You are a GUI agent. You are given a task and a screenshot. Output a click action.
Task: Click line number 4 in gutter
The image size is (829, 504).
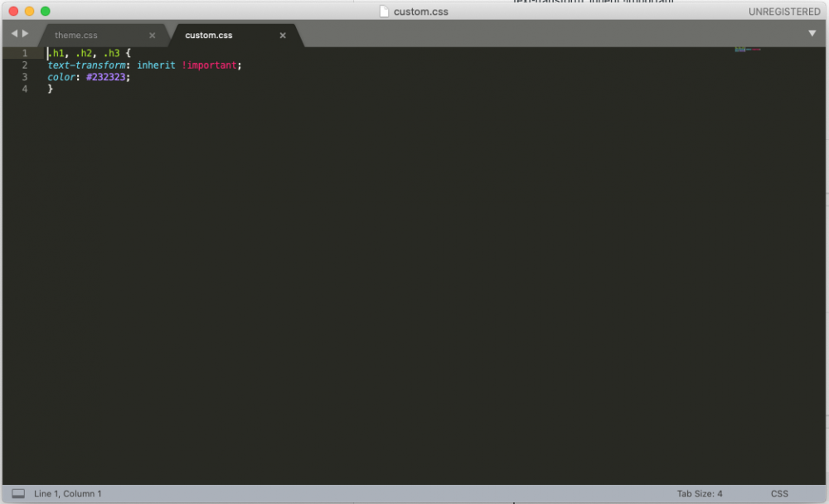point(24,89)
